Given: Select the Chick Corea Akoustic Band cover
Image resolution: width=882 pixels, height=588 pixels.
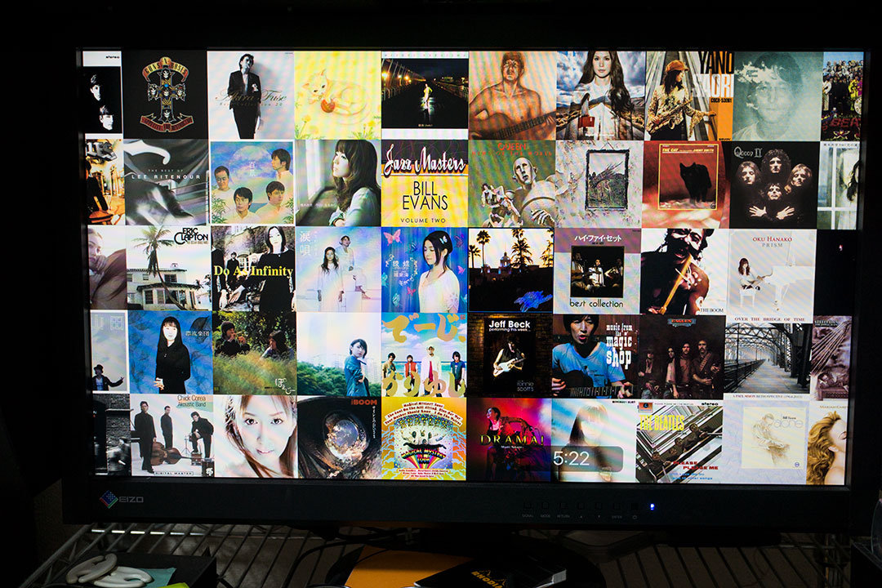Looking at the screenshot, I should [x=171, y=435].
